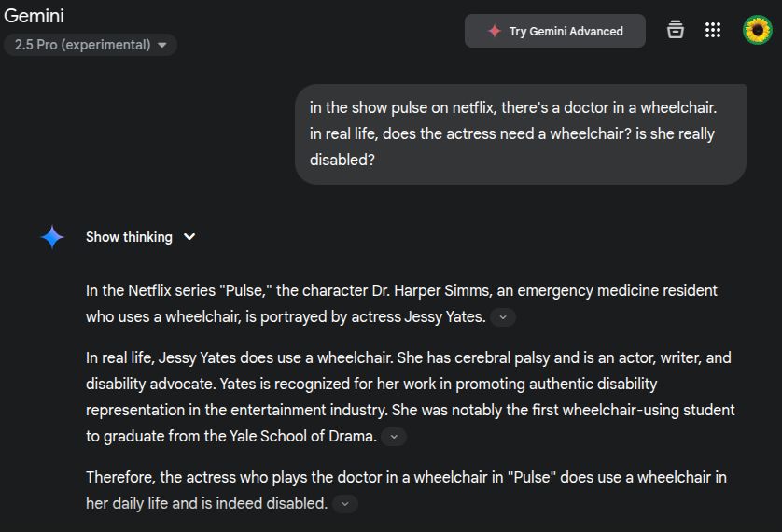Expand the source chevron after "indeed disabled."
The height and width of the screenshot is (532, 782).
pyautogui.click(x=344, y=504)
